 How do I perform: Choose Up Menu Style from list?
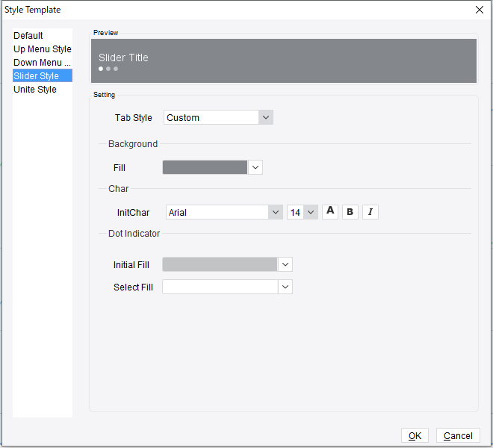click(x=42, y=49)
